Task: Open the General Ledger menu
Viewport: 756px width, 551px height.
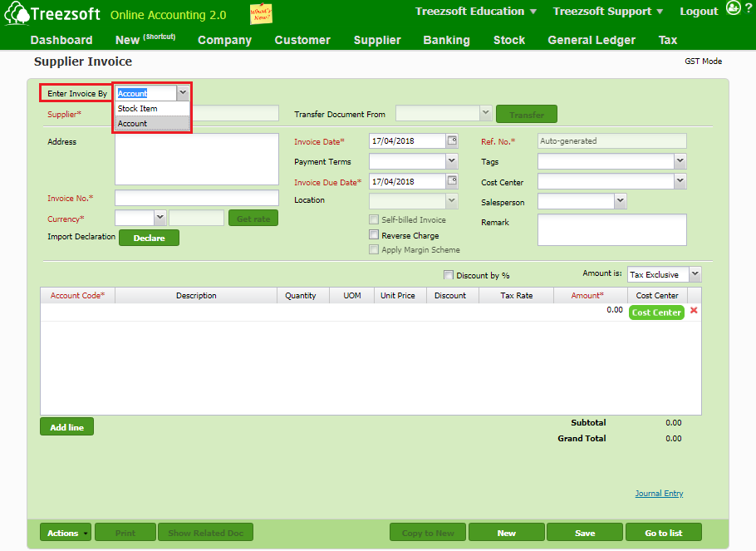Action: [592, 40]
